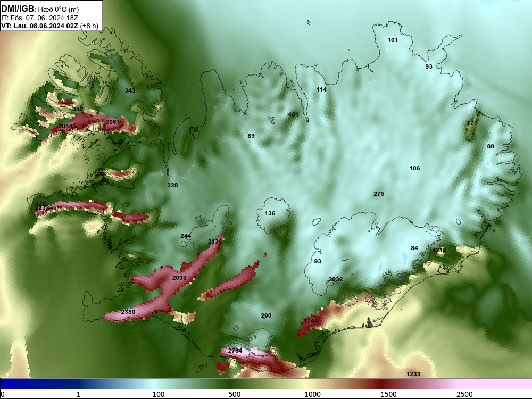Click the map value 2784
The image size is (532, 399).
coord(235,351)
